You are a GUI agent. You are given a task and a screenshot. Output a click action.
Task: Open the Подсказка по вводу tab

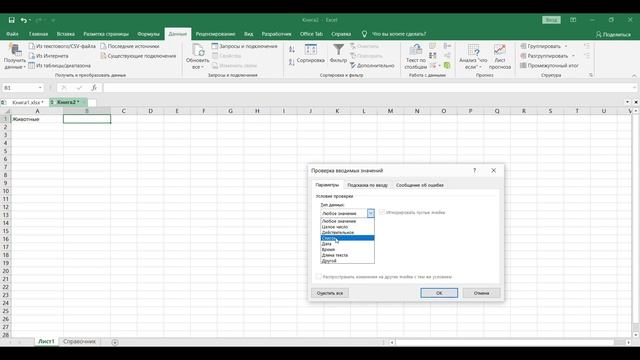(x=367, y=185)
